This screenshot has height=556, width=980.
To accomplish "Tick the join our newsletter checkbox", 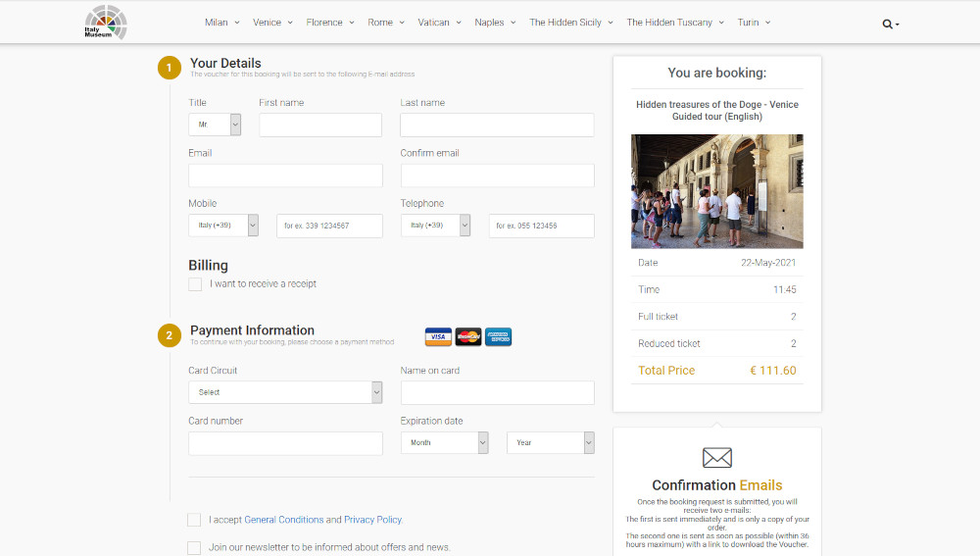I will [x=194, y=548].
